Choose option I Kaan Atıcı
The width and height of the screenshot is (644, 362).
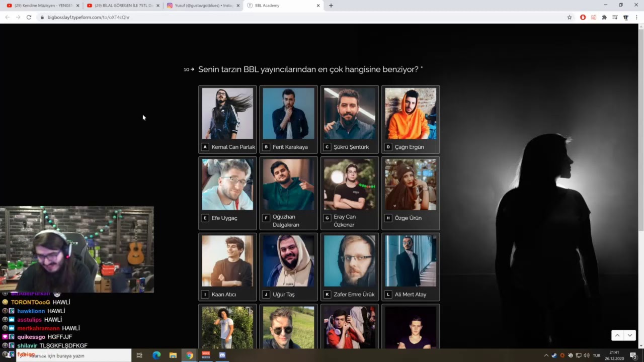(x=227, y=267)
